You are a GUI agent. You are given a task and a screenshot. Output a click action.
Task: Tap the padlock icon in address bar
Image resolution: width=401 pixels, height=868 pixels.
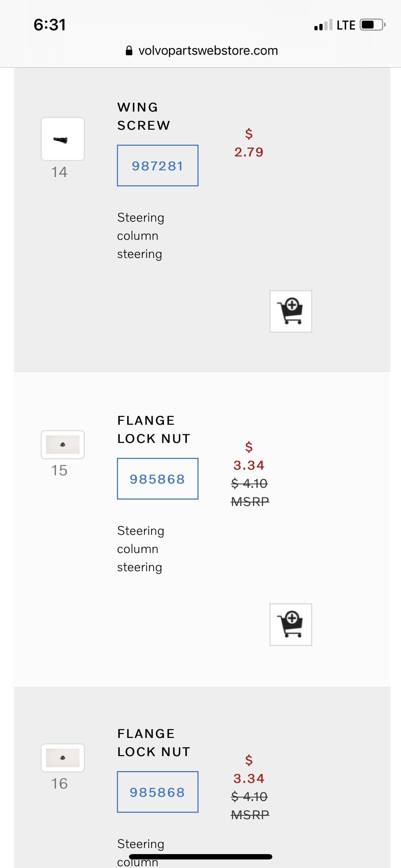[x=129, y=51]
